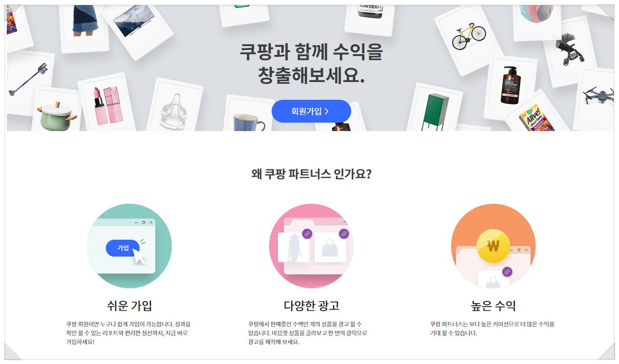
Task: Click the pink lipstick product card
Action: point(107,104)
